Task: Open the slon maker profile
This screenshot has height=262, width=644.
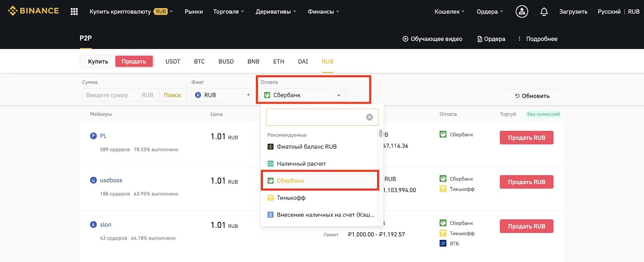Action: (105, 224)
